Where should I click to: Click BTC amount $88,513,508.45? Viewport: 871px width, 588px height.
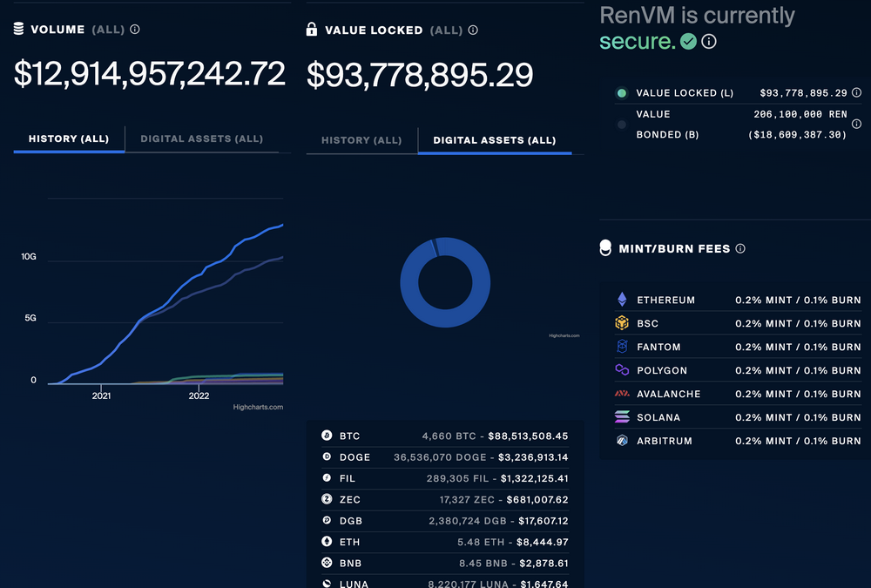[528, 436]
